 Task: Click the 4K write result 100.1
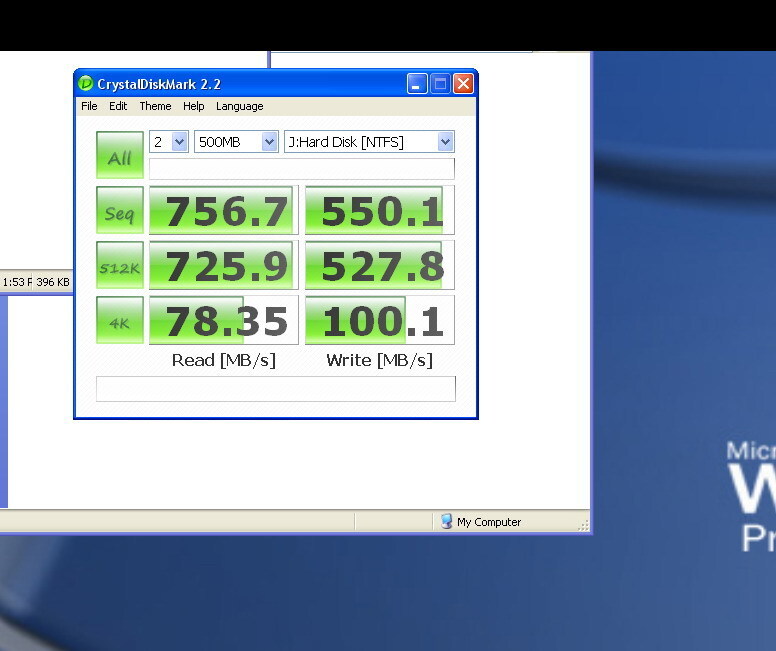(x=379, y=321)
